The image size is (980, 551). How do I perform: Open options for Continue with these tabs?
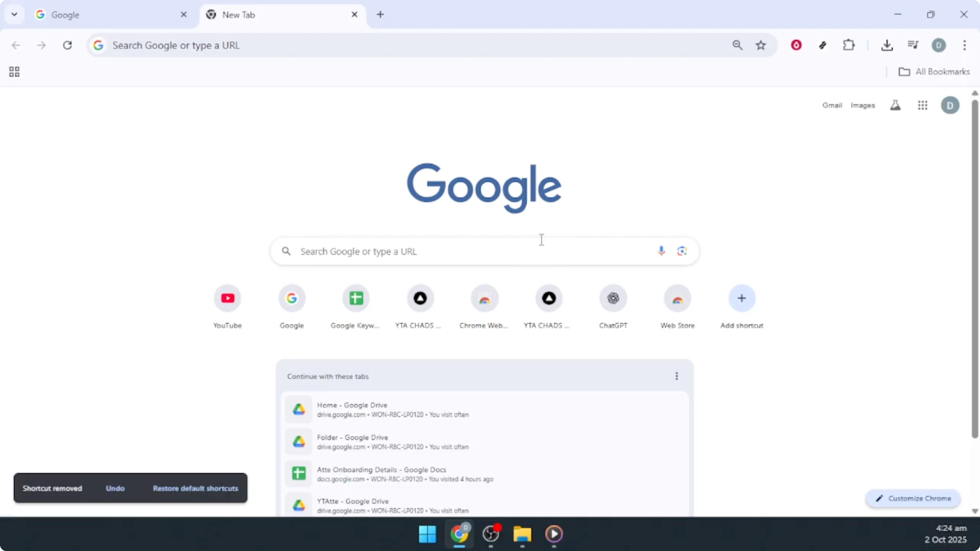point(676,376)
